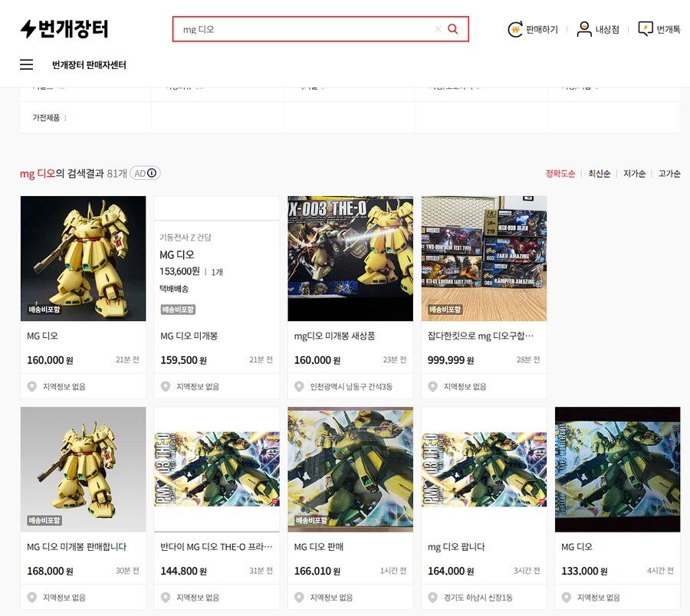Click price 159,500 원
Viewport: 690px width, 616px height.
point(183,360)
